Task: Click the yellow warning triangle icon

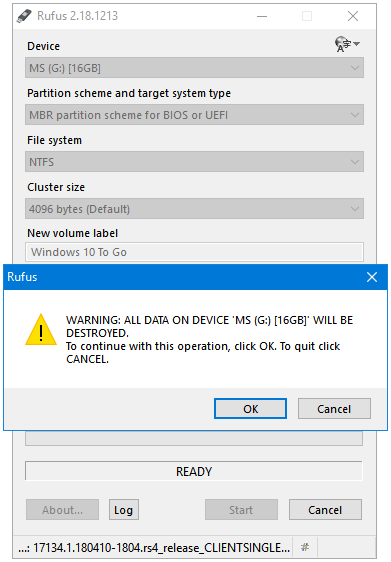Action: pyautogui.click(x=41, y=330)
